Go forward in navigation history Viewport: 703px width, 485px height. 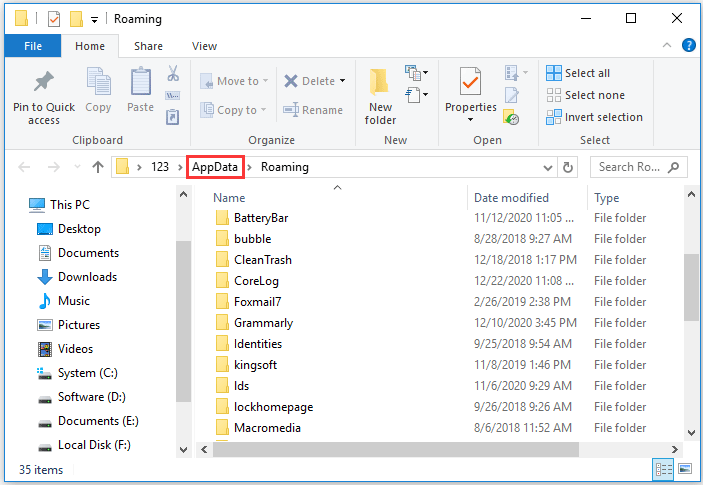(54, 167)
